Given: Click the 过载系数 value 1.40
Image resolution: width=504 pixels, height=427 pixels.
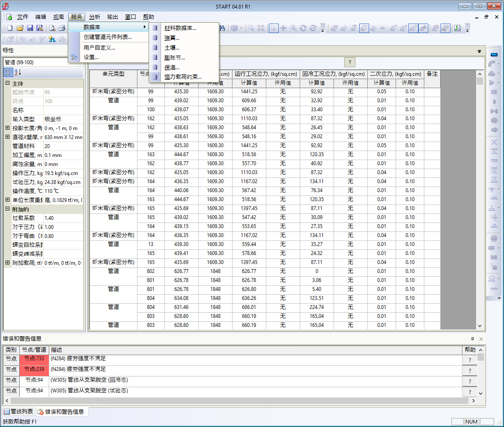Looking at the screenshot, I should tap(63, 218).
